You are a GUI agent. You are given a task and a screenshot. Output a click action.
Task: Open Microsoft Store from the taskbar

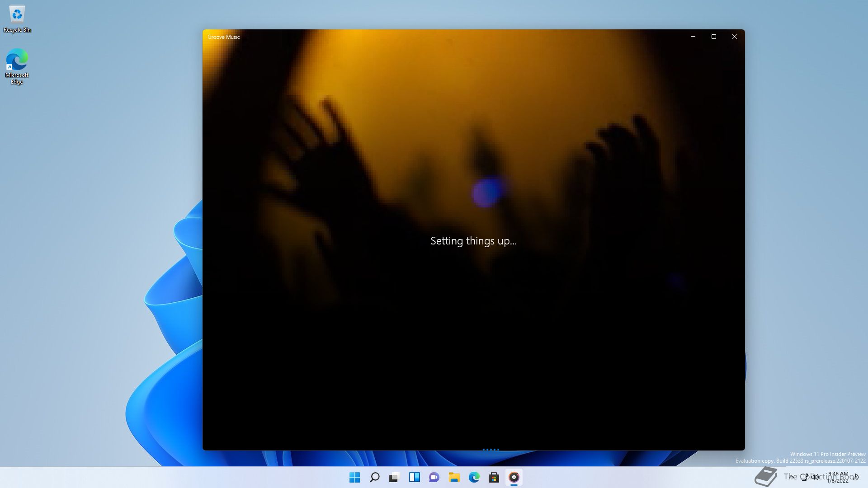494,477
